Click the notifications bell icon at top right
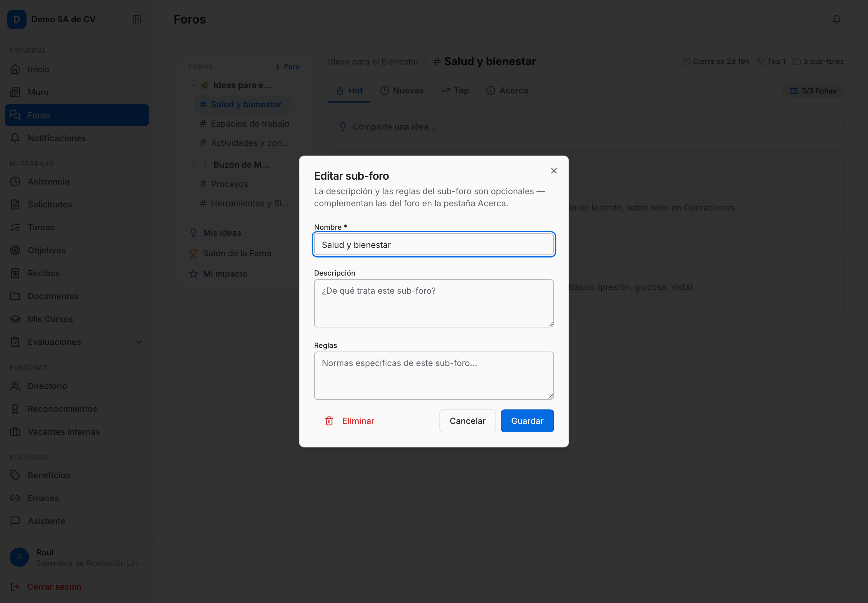 [836, 19]
